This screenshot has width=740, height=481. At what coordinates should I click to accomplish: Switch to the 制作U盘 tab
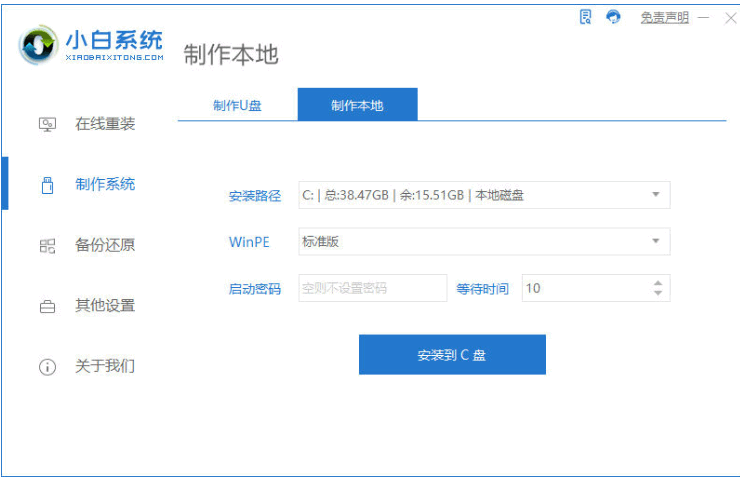click(x=237, y=105)
